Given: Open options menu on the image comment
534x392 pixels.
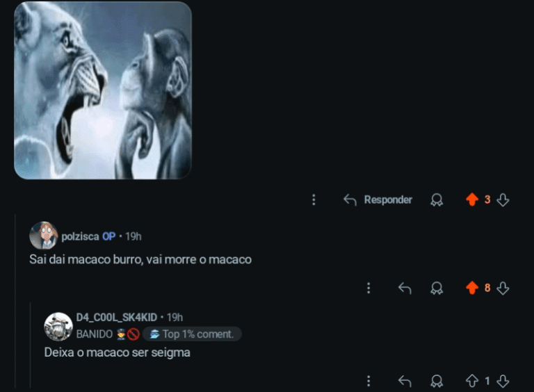Looking at the screenshot, I should (x=314, y=199).
